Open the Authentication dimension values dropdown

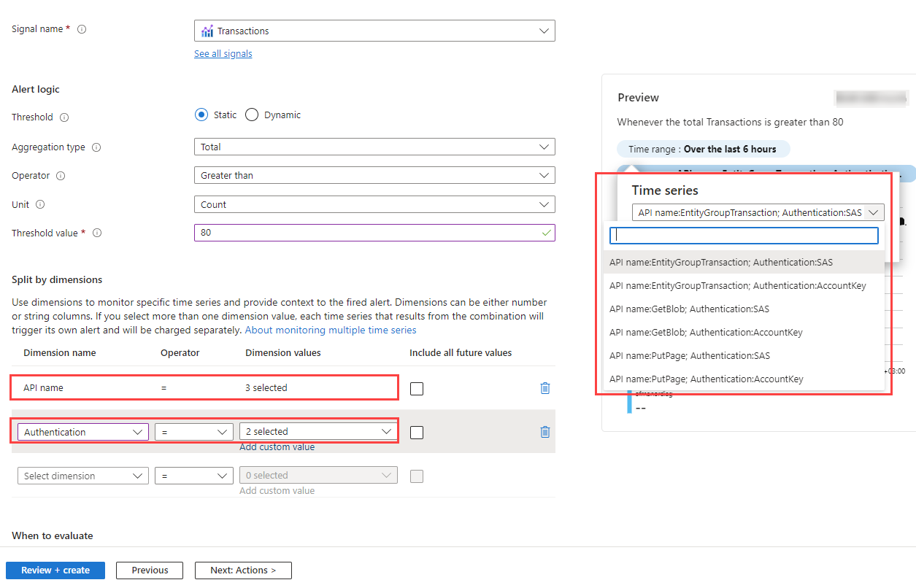coord(318,432)
